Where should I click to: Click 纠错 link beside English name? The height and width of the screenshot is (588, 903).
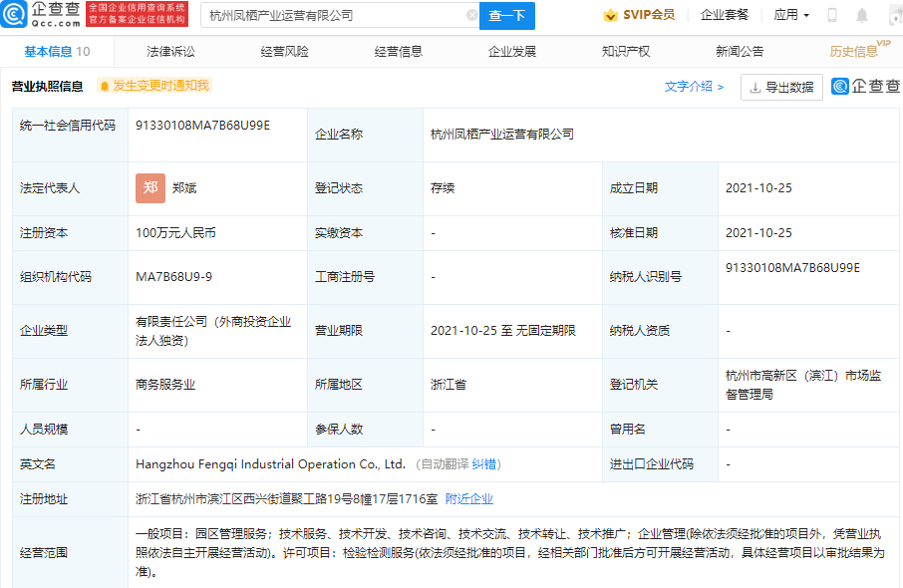(x=483, y=464)
